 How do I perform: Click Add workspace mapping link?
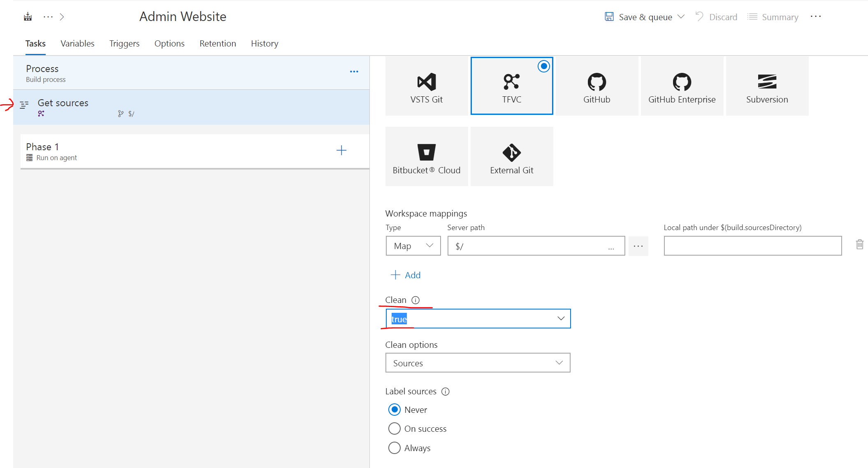tap(406, 275)
